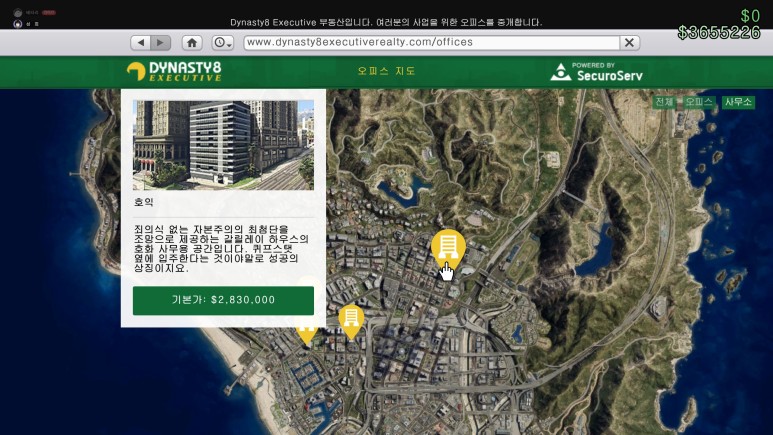This screenshot has width=773, height=435.
Task: Open the browser home page icon
Action: (192, 42)
